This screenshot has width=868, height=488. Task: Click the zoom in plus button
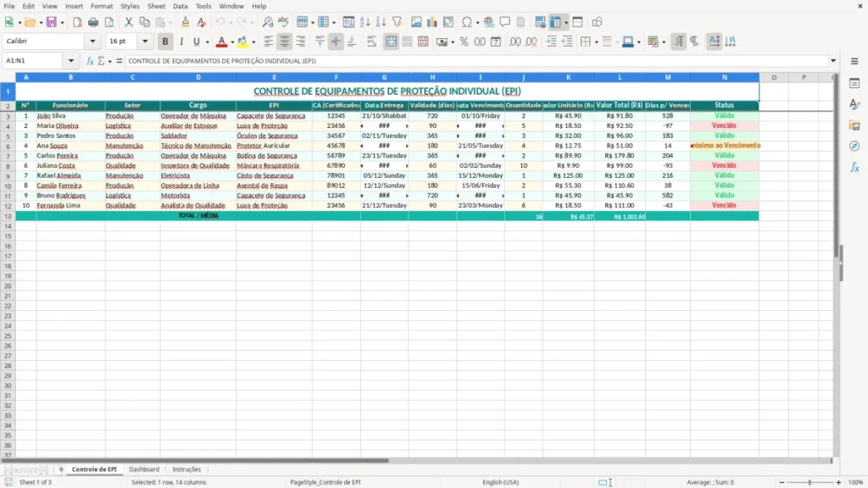[x=838, y=482]
